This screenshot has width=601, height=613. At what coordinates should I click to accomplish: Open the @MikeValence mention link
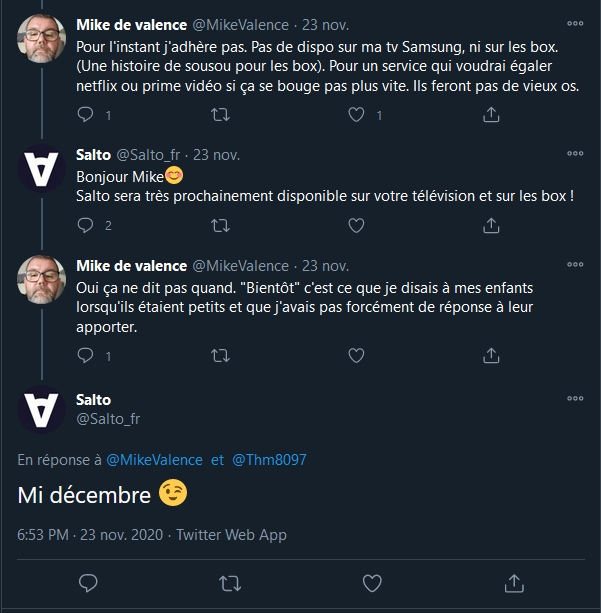coord(154,460)
